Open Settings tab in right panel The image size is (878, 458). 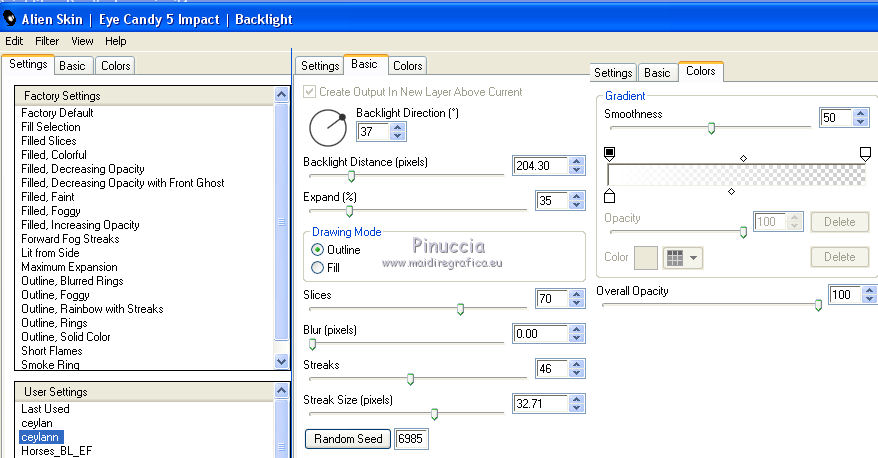pyautogui.click(x=613, y=73)
